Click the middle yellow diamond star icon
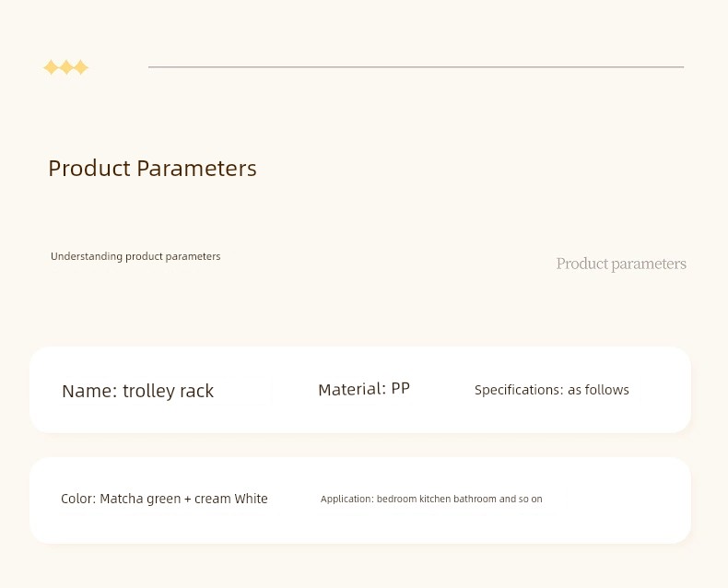 point(66,67)
